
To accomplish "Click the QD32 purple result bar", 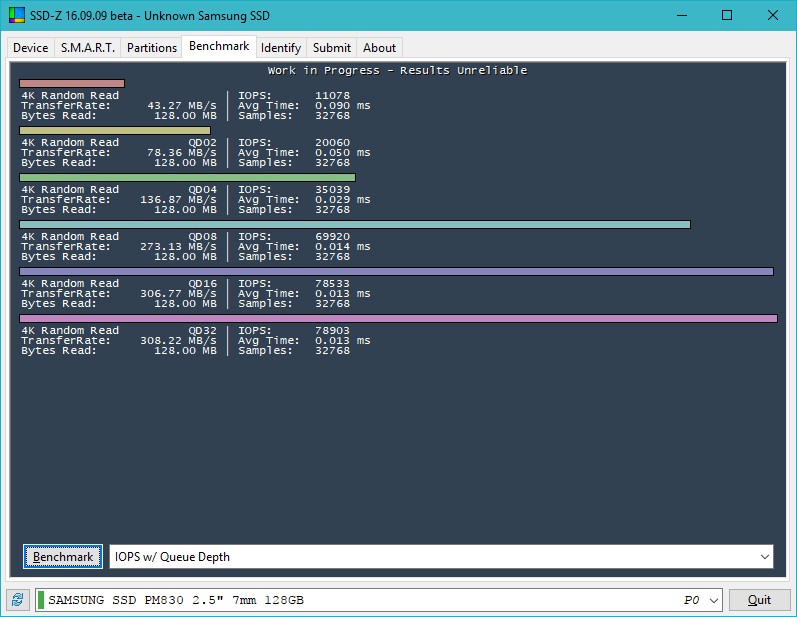I will pos(398,319).
